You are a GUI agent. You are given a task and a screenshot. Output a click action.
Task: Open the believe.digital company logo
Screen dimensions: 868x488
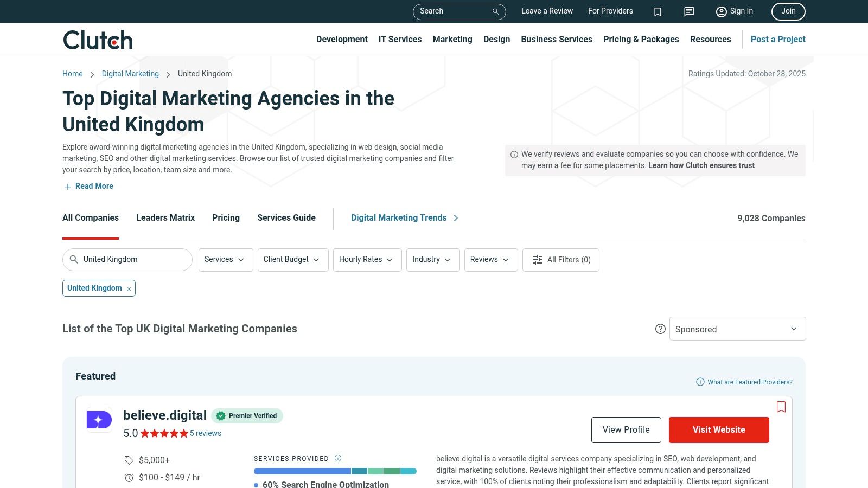point(99,420)
